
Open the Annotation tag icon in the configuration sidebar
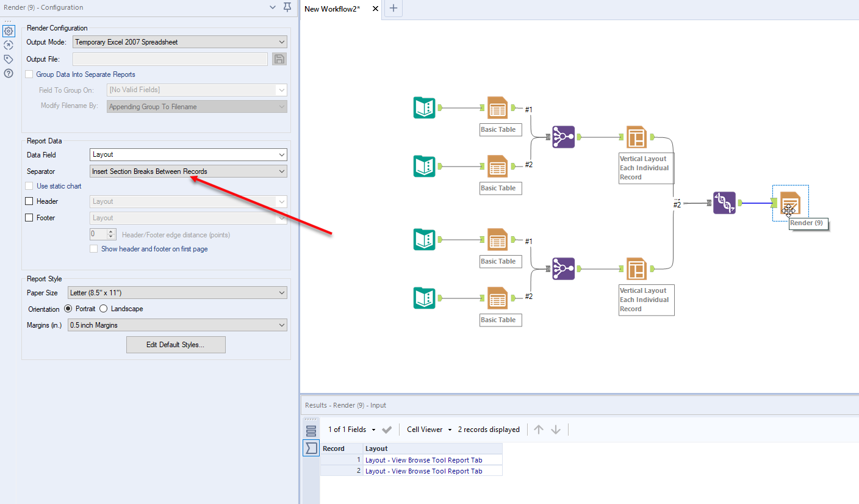click(8, 59)
